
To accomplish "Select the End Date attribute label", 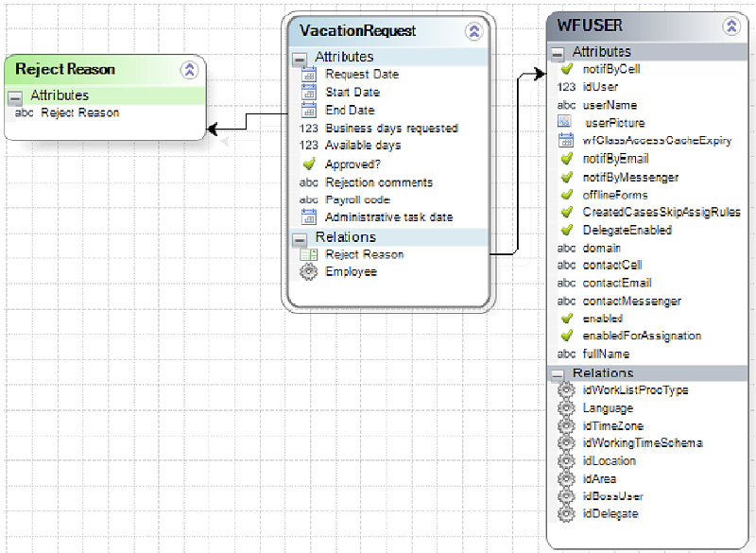I will click(x=350, y=110).
